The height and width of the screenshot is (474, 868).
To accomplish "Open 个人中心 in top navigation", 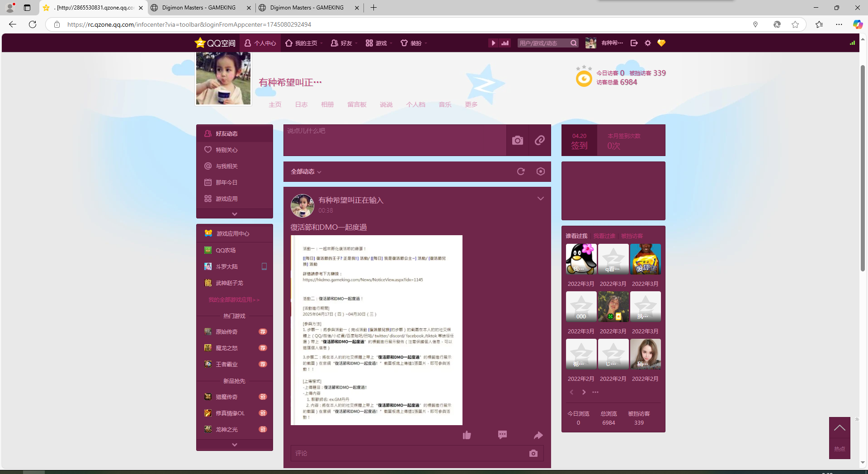I will click(x=260, y=43).
